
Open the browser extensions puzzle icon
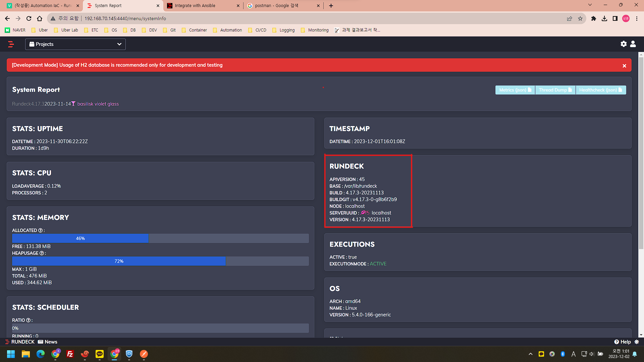(x=594, y=18)
